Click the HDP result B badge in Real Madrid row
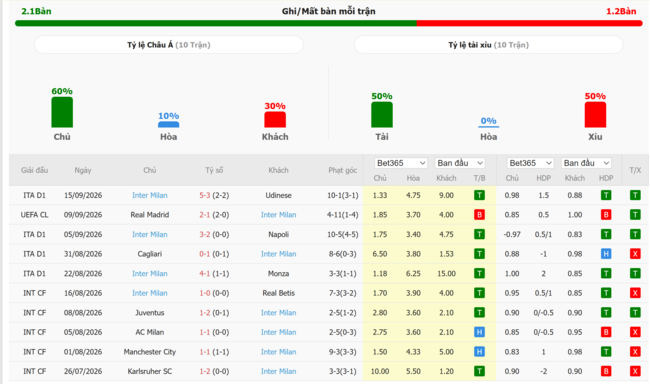This screenshot has height=384, width=650. (606, 215)
